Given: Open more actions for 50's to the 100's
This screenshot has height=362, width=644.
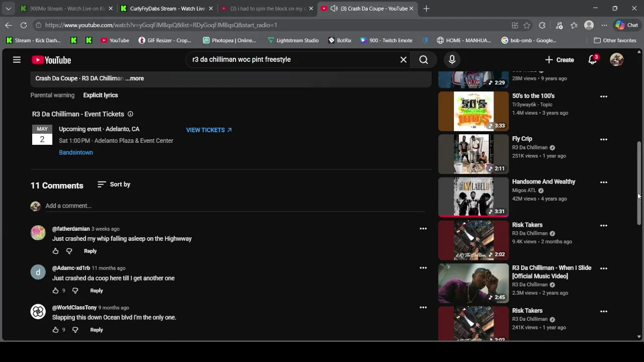Looking at the screenshot, I should 603,97.
